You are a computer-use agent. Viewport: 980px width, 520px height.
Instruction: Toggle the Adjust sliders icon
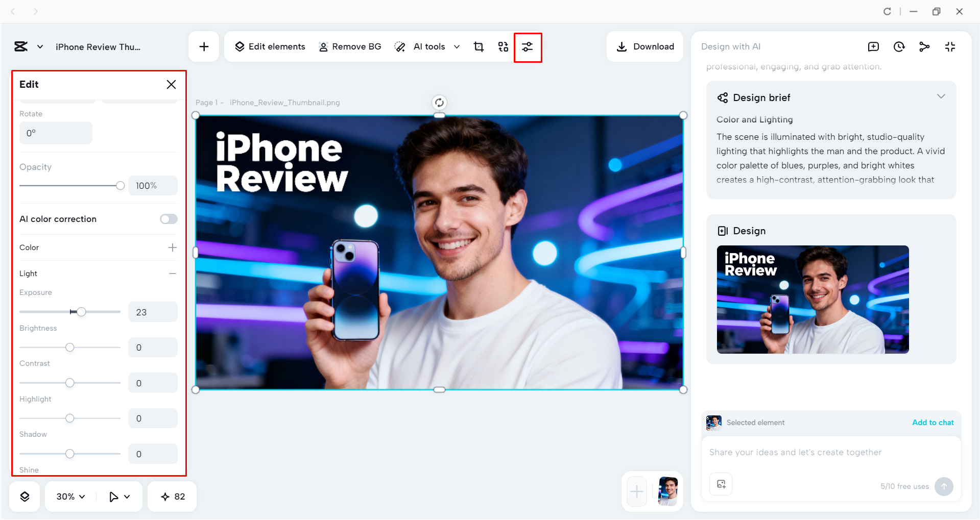click(528, 47)
